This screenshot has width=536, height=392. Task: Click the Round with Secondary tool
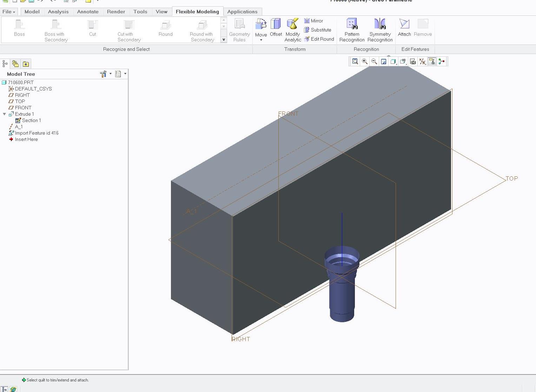pos(202,30)
